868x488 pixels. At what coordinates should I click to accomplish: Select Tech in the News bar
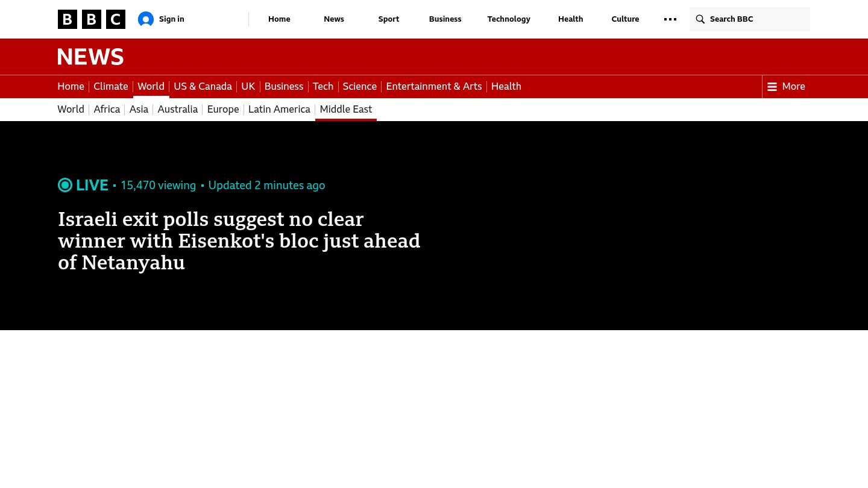[323, 87]
